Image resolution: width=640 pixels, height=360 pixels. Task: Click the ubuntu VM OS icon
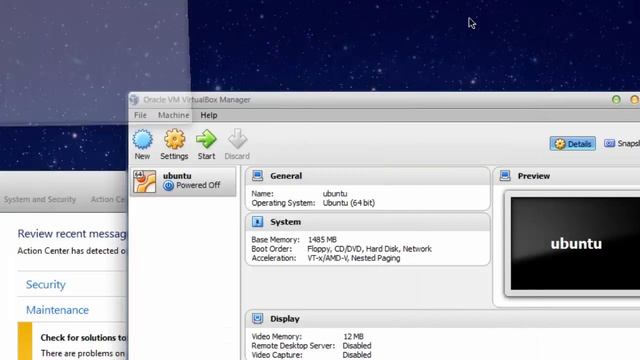click(x=144, y=181)
